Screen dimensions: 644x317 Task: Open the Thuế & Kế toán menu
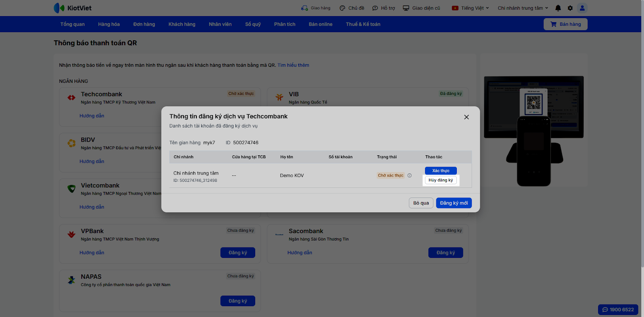tap(363, 24)
